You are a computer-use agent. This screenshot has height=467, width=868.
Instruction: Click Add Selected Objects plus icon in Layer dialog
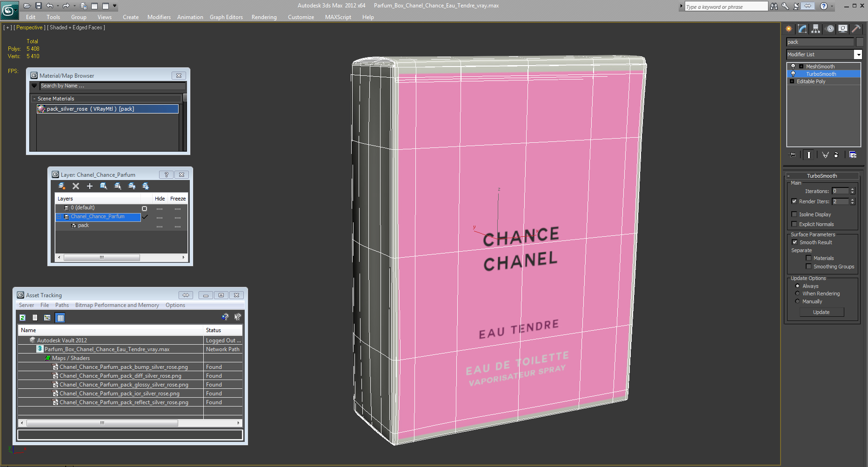click(x=90, y=186)
